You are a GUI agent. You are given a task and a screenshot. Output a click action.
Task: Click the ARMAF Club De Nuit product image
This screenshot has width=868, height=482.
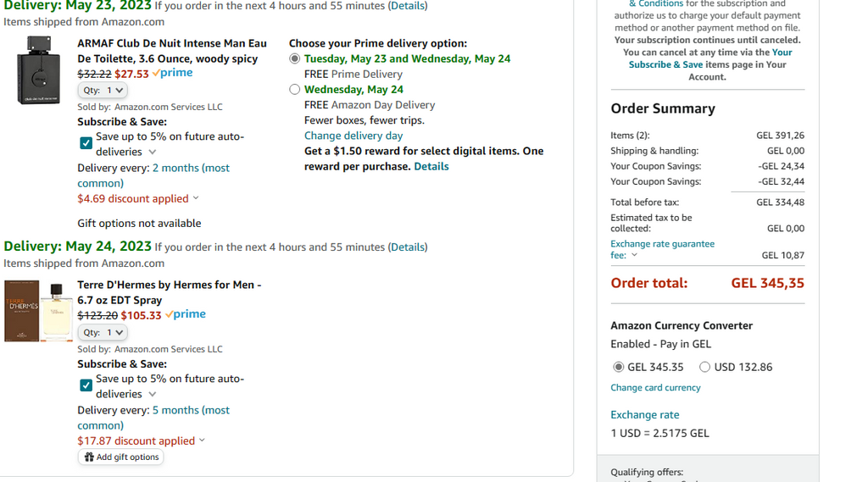(x=38, y=70)
